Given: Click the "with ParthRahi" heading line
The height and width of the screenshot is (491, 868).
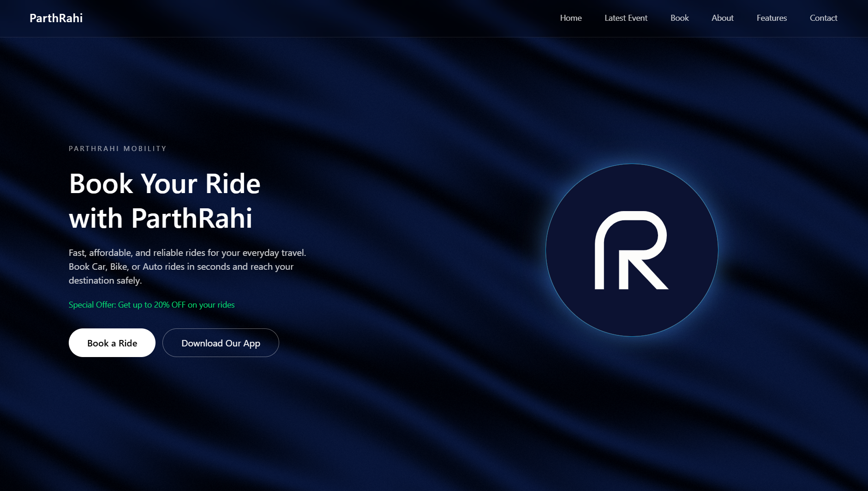Looking at the screenshot, I should pos(160,218).
